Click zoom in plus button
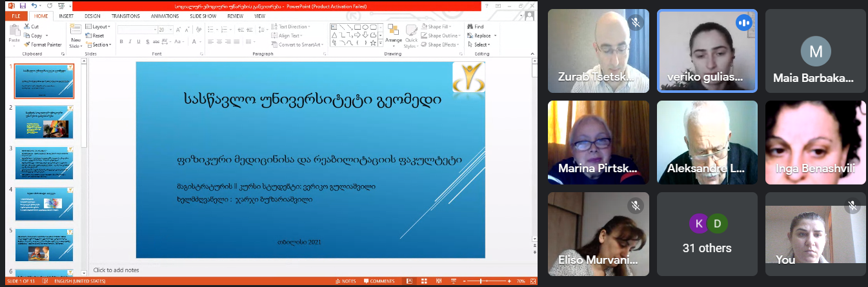 pos(510,281)
